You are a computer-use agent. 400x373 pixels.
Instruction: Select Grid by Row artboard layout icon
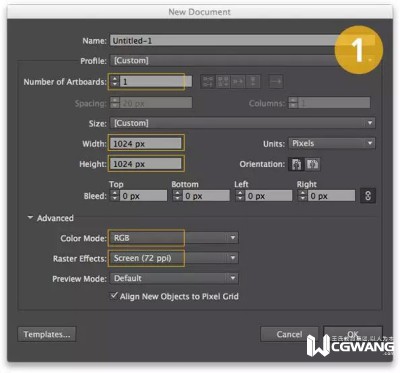208,82
